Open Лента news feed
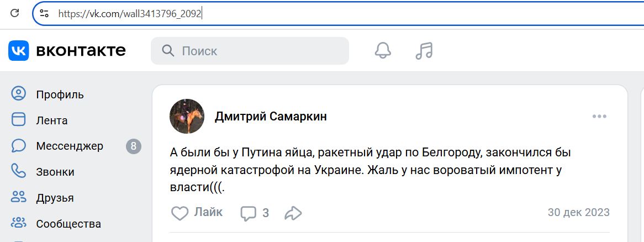The image size is (644, 242). [x=52, y=120]
